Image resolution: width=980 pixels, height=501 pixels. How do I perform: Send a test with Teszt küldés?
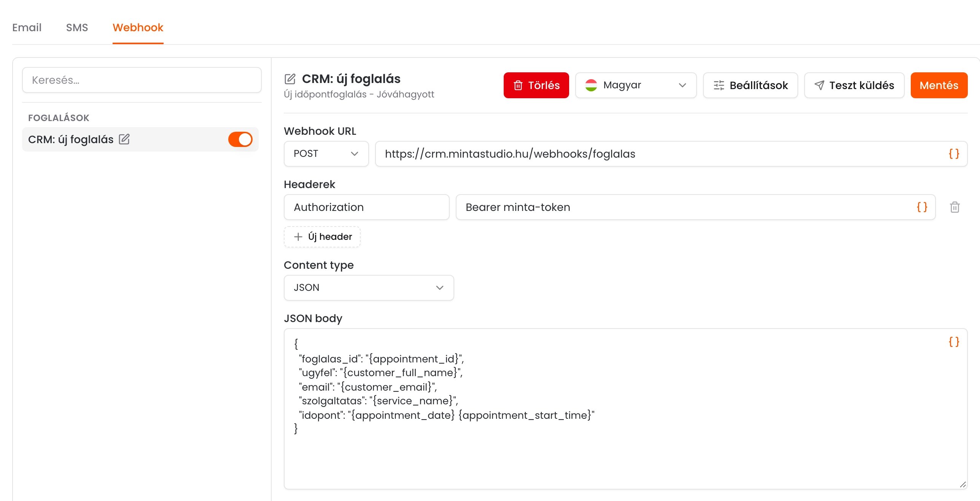tap(854, 85)
